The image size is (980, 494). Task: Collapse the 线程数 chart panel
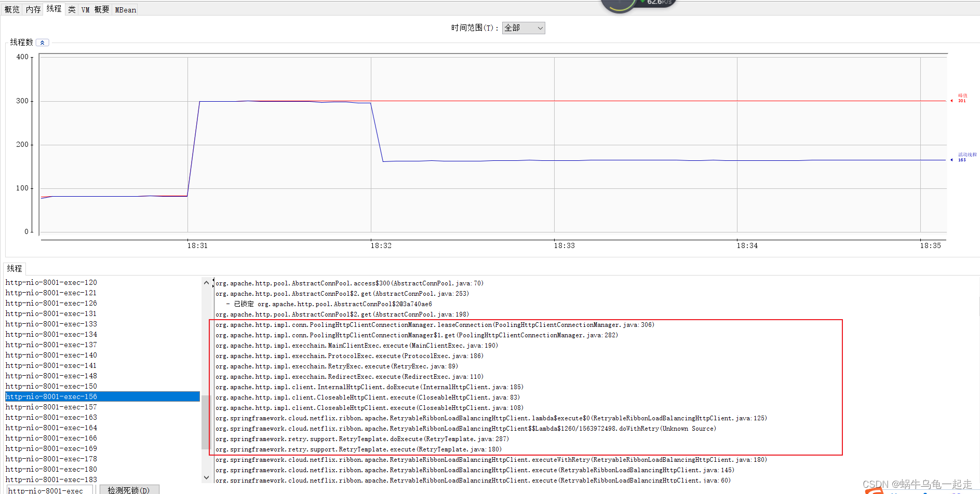(x=43, y=43)
